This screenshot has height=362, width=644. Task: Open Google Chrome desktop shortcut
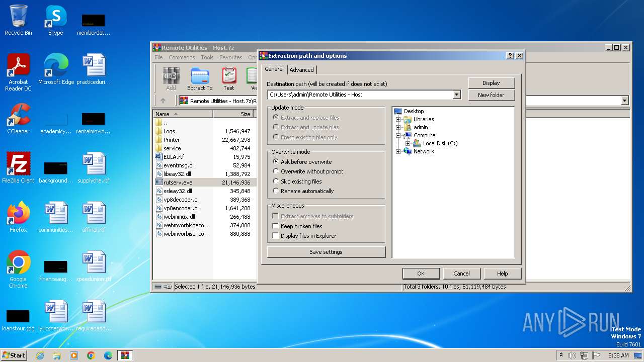[x=18, y=269]
